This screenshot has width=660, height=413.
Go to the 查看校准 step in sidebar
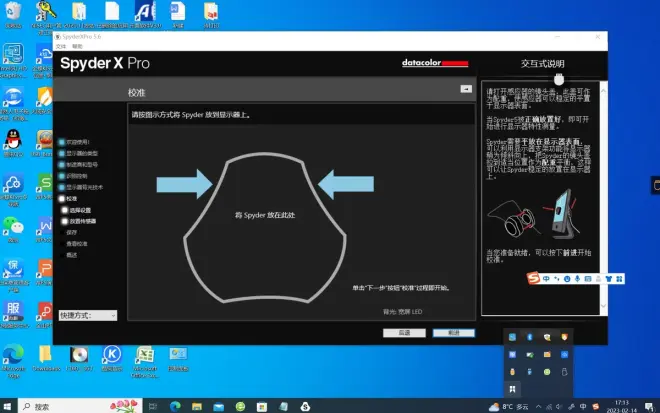(x=77, y=244)
